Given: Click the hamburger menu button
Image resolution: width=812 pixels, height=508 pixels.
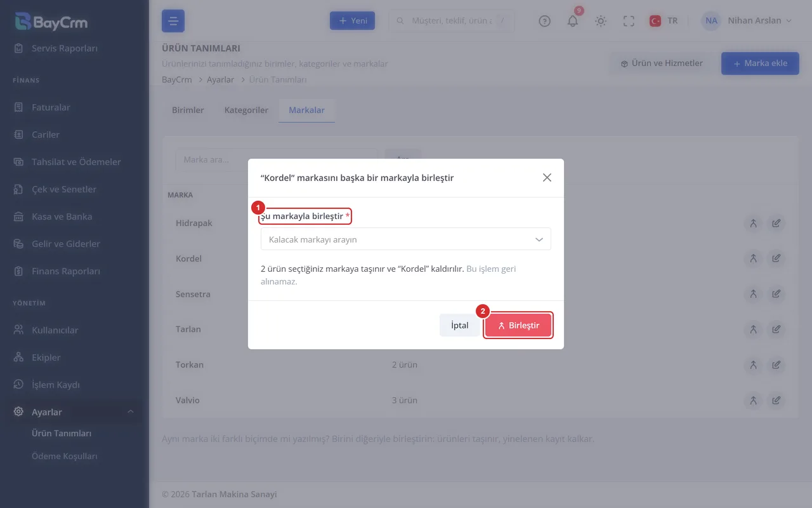Looking at the screenshot, I should coord(173,21).
